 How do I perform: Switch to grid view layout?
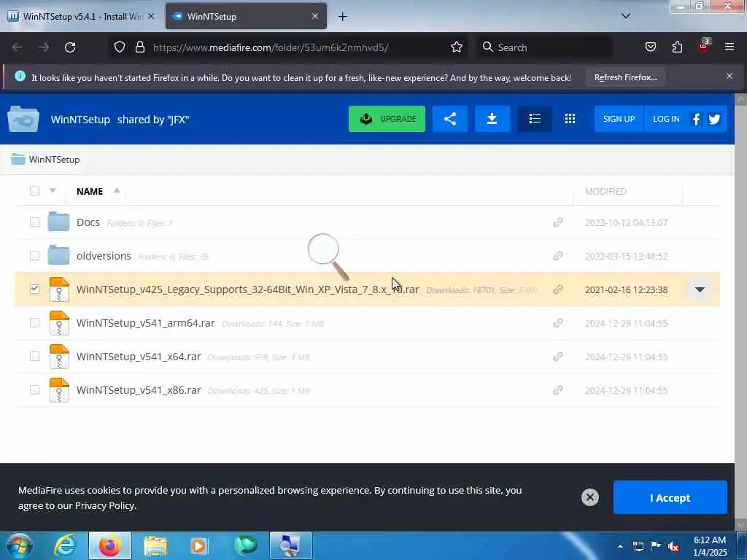pyautogui.click(x=570, y=119)
